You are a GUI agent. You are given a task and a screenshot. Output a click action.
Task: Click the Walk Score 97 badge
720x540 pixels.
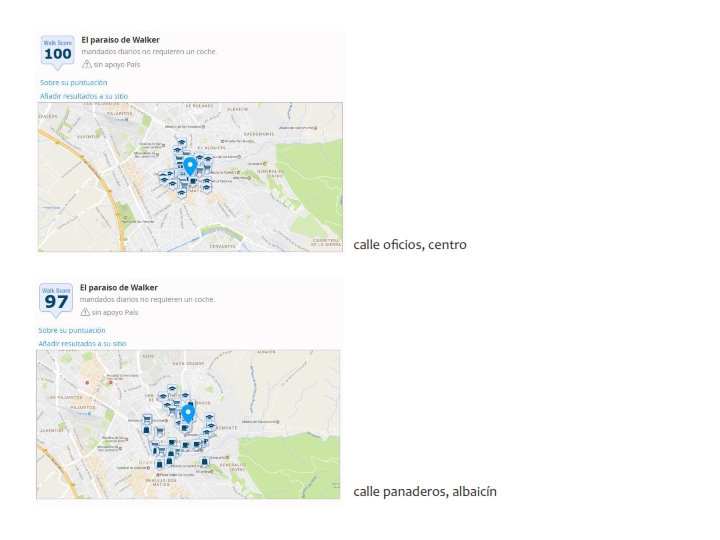click(x=56, y=300)
